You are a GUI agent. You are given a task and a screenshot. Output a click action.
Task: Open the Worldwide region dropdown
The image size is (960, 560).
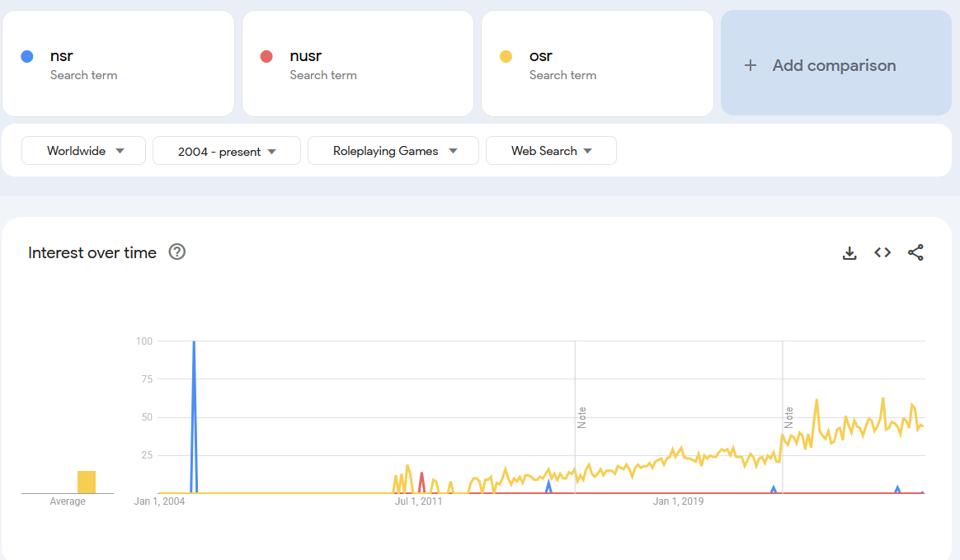[84, 151]
